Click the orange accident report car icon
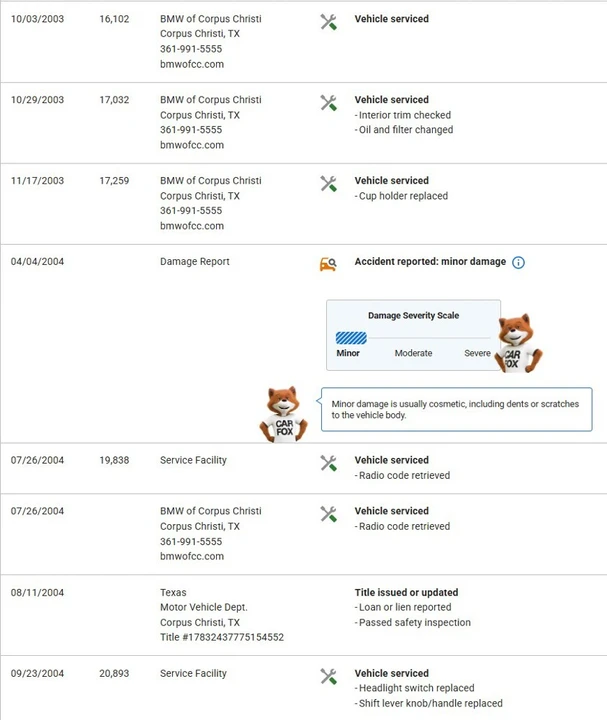 [x=328, y=264]
